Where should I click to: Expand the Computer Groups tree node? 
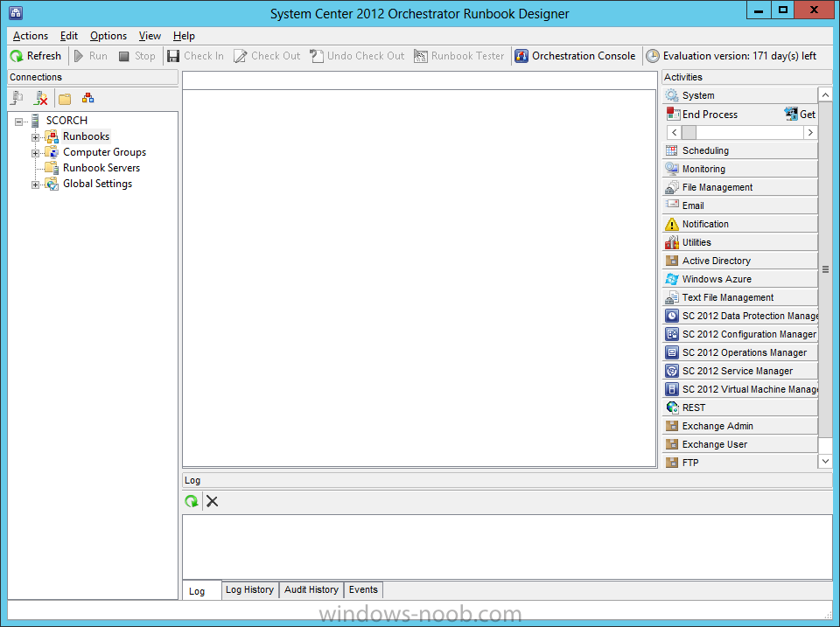coord(35,153)
